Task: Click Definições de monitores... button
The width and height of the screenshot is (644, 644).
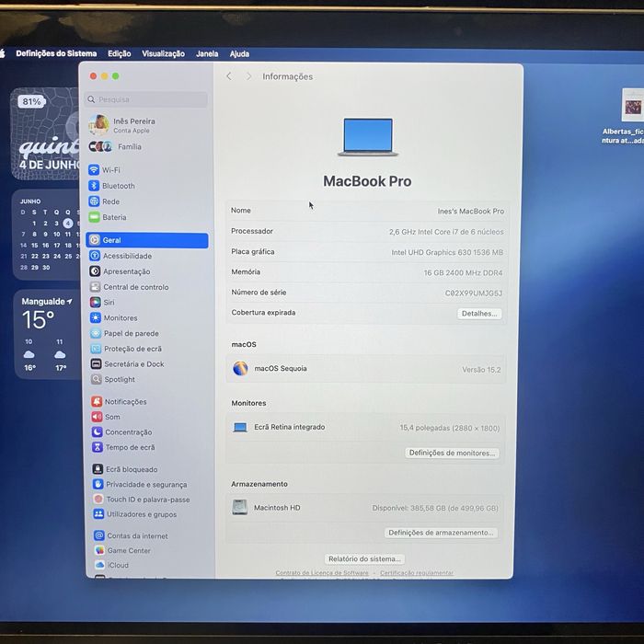Action: (453, 453)
